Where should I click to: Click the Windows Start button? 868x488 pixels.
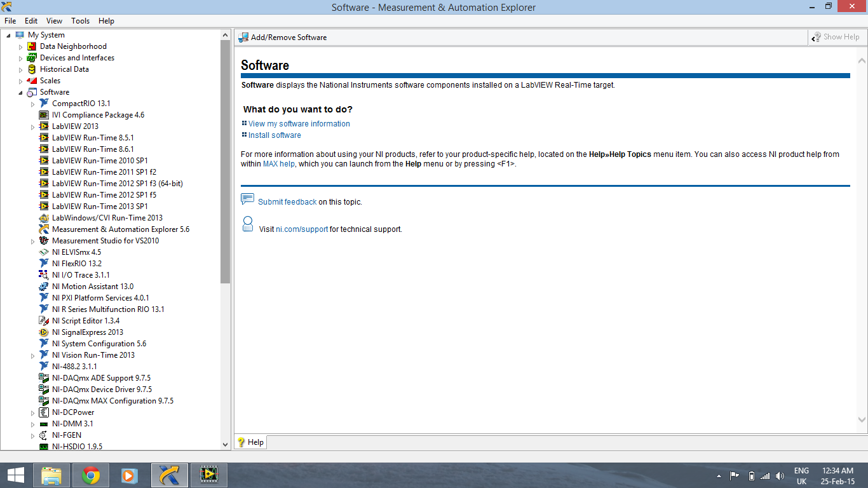[15, 475]
